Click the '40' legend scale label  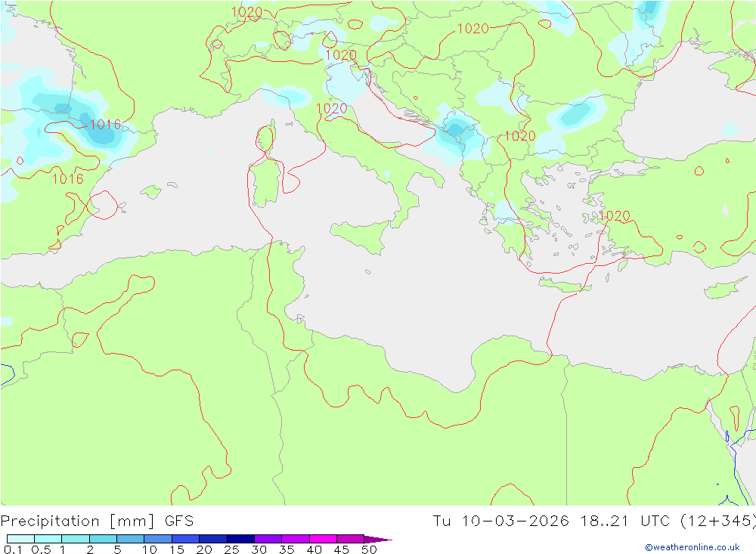pyautogui.click(x=314, y=549)
